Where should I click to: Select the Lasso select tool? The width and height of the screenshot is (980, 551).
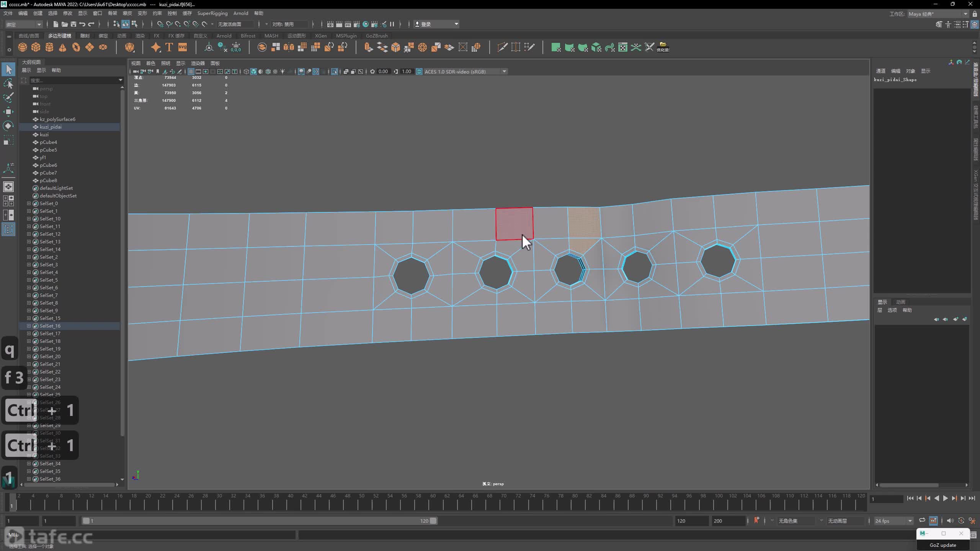8,83
